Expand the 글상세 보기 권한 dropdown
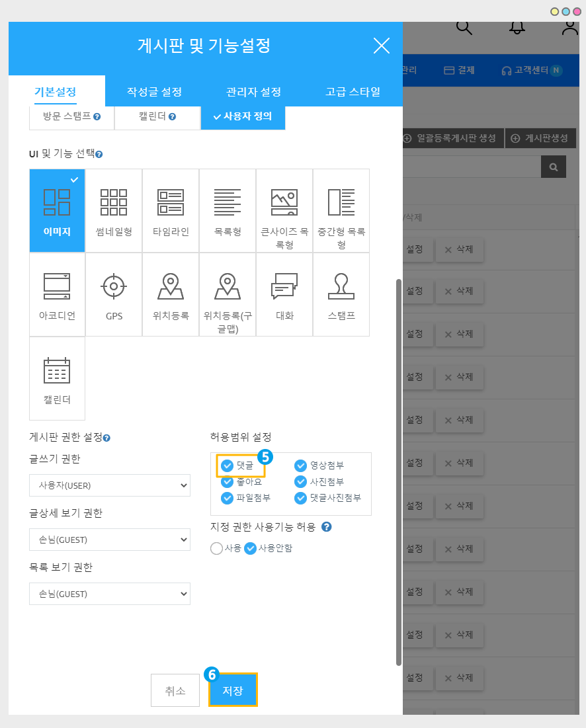This screenshot has height=728, width=586. (110, 540)
